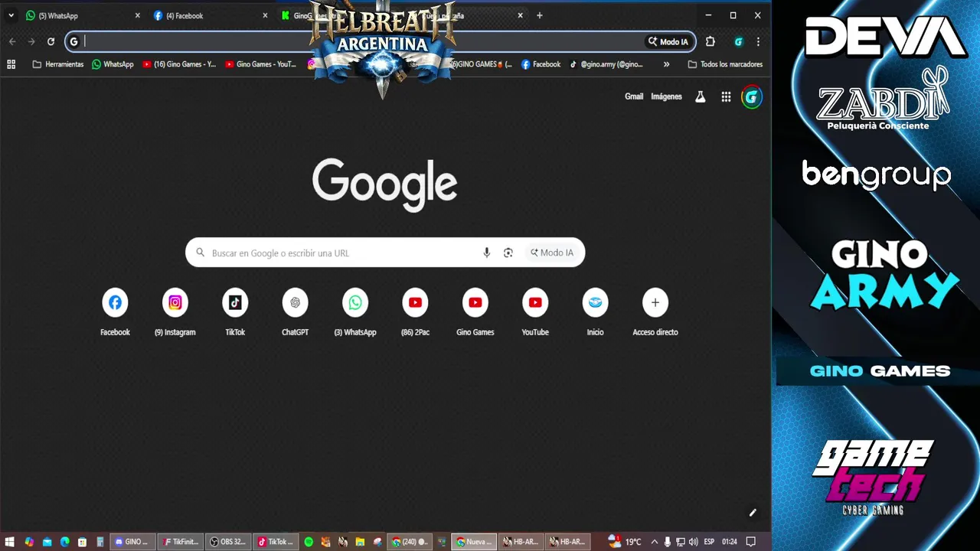Open the ESP language indicator
The image size is (980, 551).
pyautogui.click(x=710, y=542)
